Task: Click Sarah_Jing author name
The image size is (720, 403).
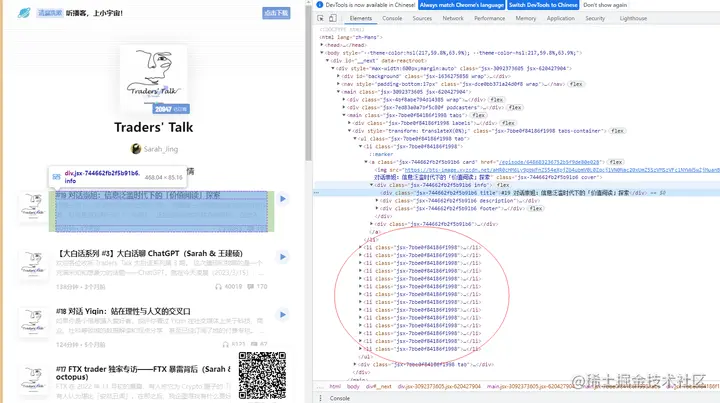Action: pyautogui.click(x=161, y=149)
